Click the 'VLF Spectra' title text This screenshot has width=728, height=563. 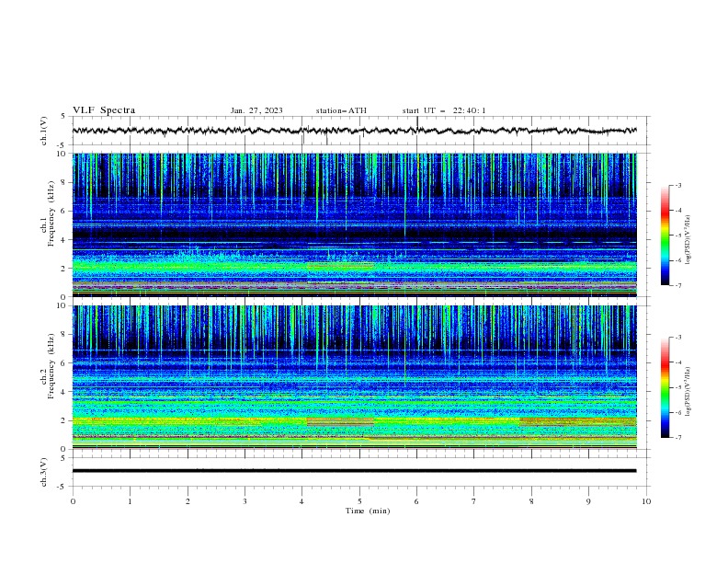tap(104, 110)
